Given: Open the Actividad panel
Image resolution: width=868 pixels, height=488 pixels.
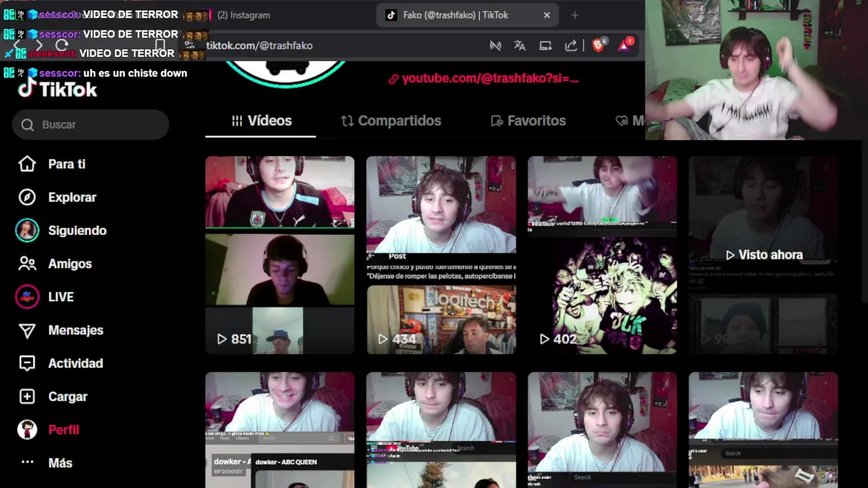Looking at the screenshot, I should [75, 363].
